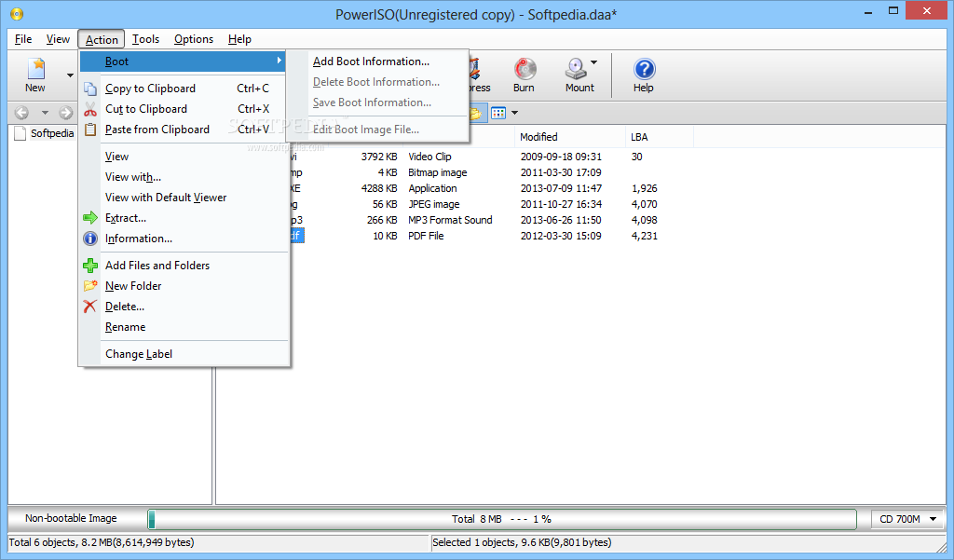The width and height of the screenshot is (954, 560).
Task: Expand the Mount dropdown arrow
Action: click(x=593, y=62)
